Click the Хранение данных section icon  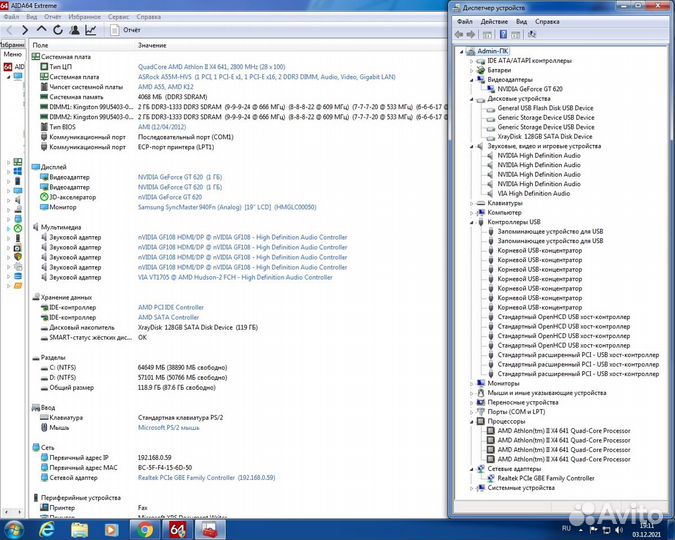35,297
